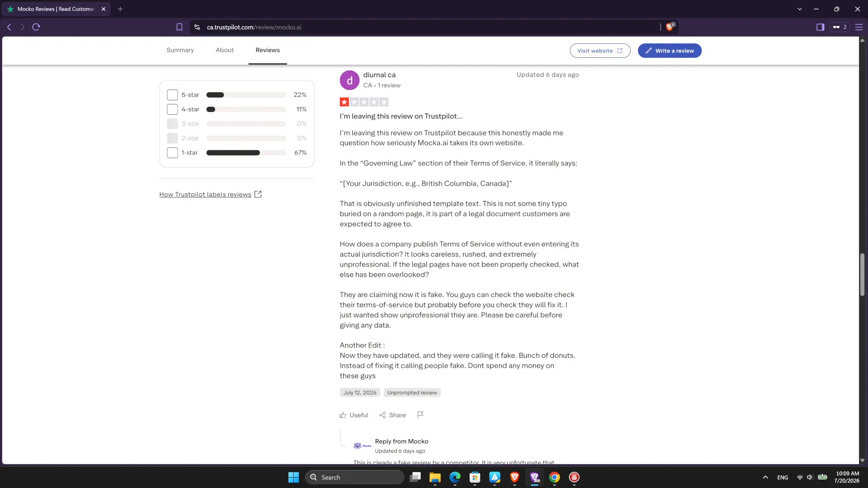Viewport: 868px width, 488px height.
Task: Click the page vertical scrollbar thumb
Action: point(862,275)
